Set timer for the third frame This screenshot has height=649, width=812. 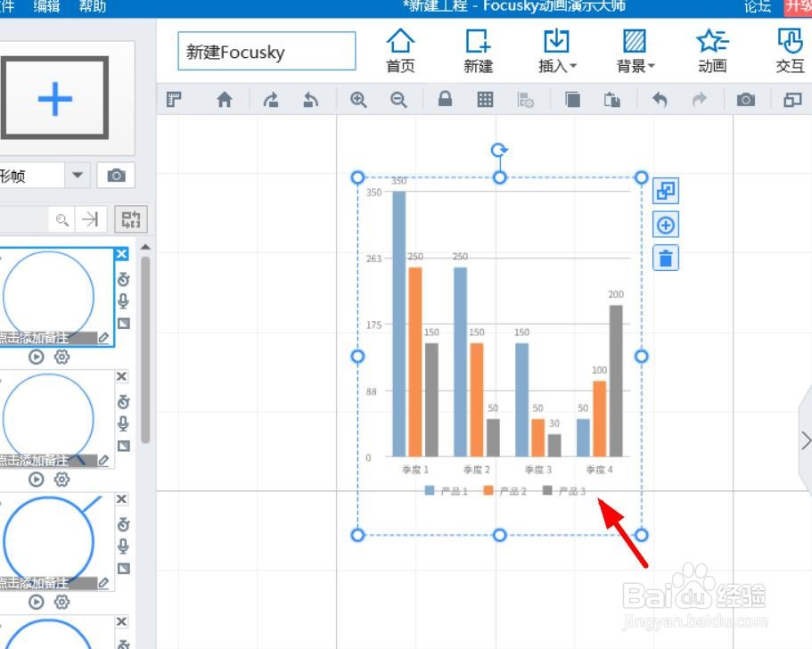click(123, 524)
